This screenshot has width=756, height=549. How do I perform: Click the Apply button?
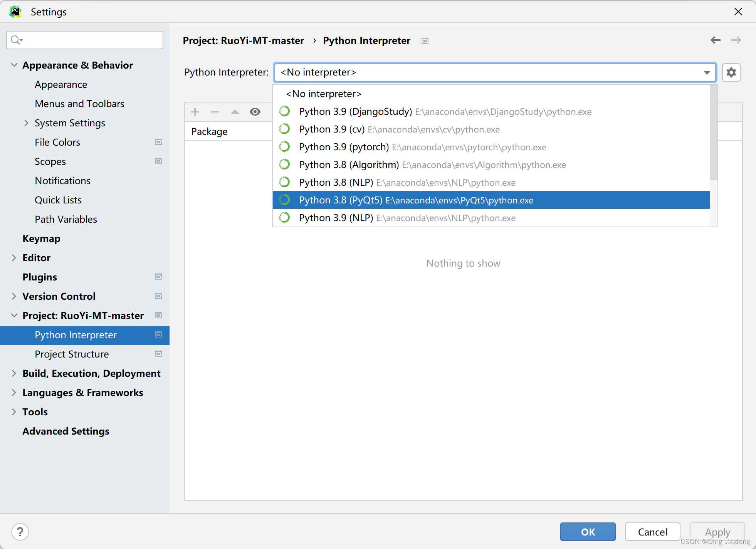[717, 532]
